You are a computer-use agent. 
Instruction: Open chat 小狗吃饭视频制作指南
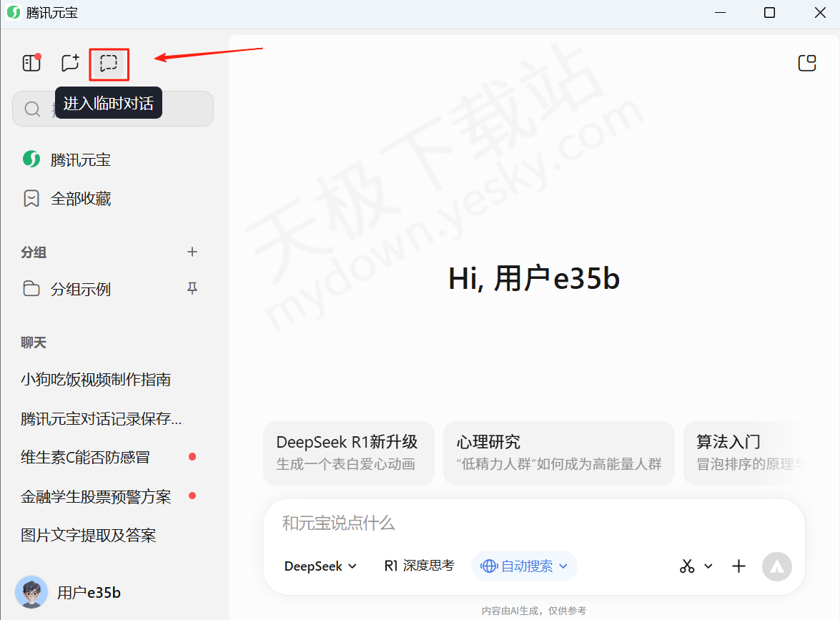[96, 380]
